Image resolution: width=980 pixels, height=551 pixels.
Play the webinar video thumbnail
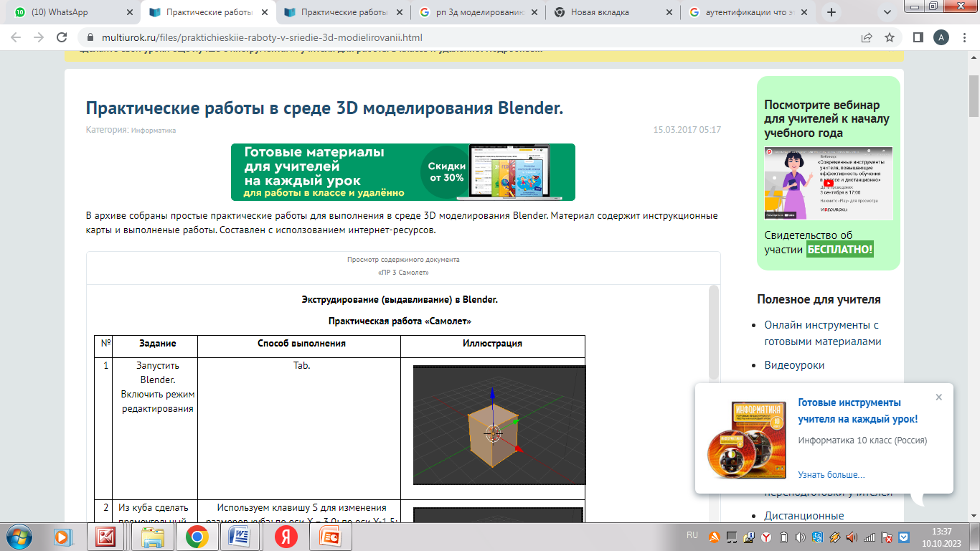pyautogui.click(x=829, y=183)
